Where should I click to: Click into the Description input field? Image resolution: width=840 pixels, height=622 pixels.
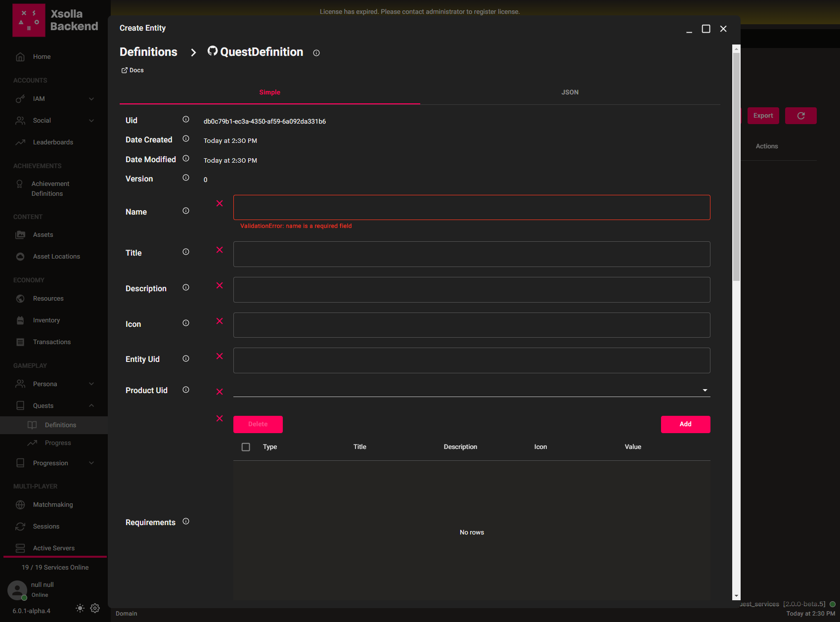472,290
